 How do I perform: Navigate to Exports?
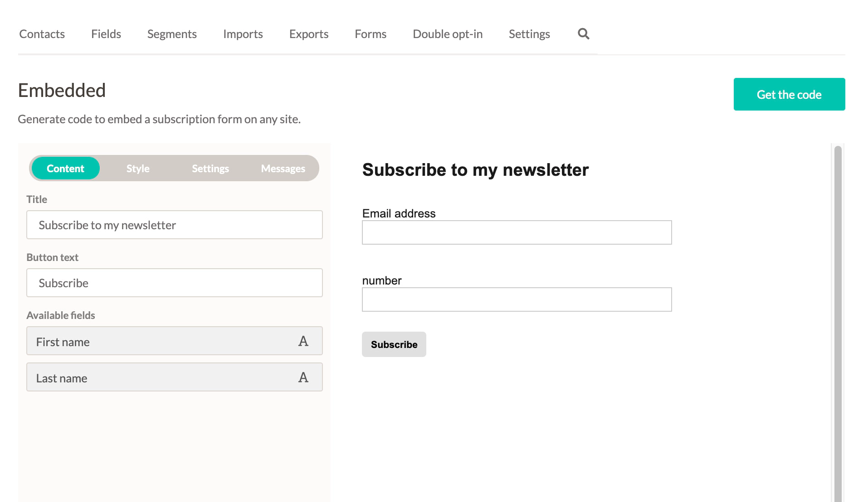point(308,34)
